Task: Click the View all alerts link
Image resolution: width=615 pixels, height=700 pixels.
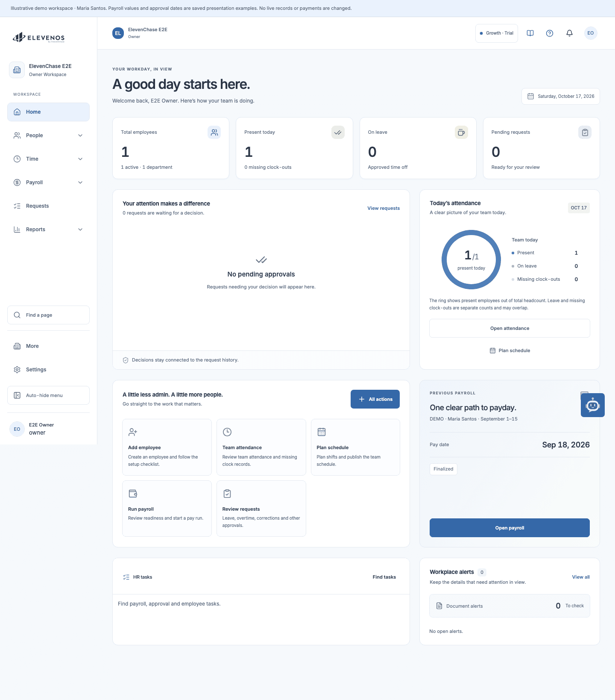Action: 581,577
